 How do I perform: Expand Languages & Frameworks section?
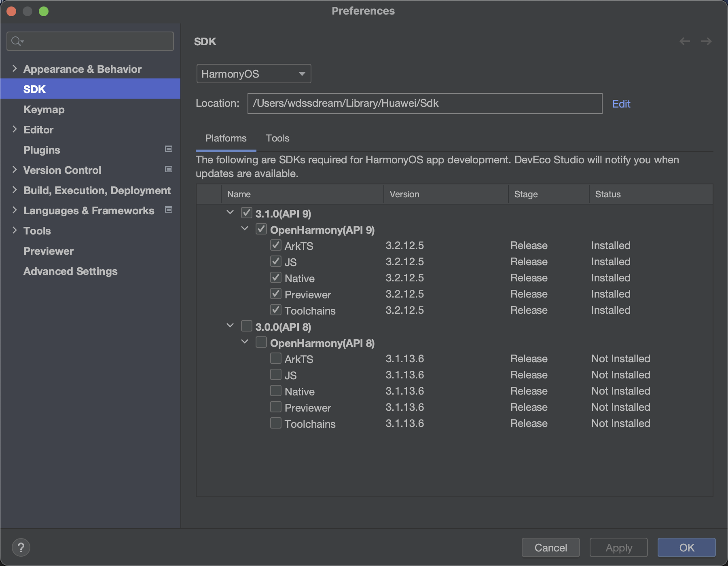15,210
